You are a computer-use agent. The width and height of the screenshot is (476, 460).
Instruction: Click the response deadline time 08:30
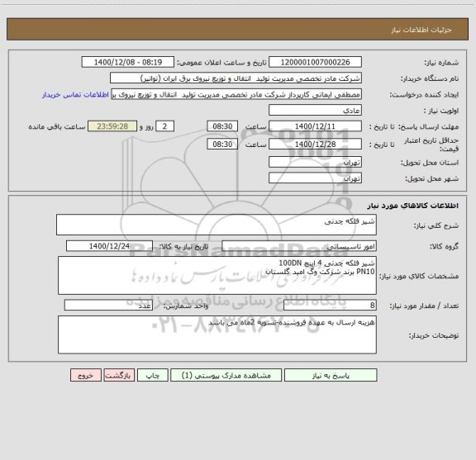(222, 126)
